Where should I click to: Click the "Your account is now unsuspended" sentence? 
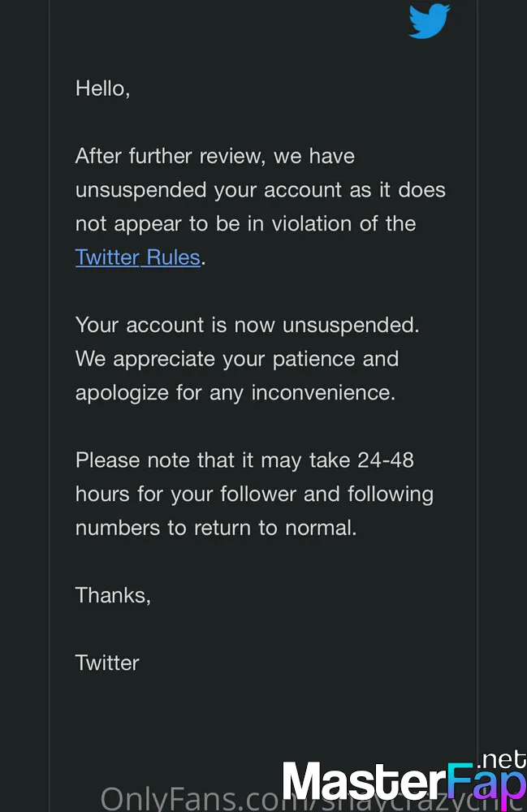[247, 326]
